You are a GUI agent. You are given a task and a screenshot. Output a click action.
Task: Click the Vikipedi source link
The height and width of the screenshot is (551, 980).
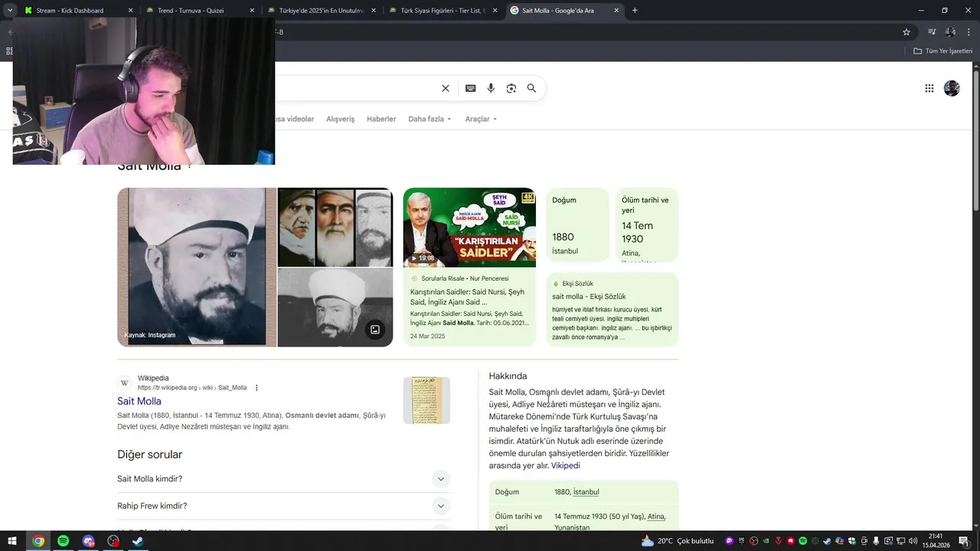(x=565, y=465)
